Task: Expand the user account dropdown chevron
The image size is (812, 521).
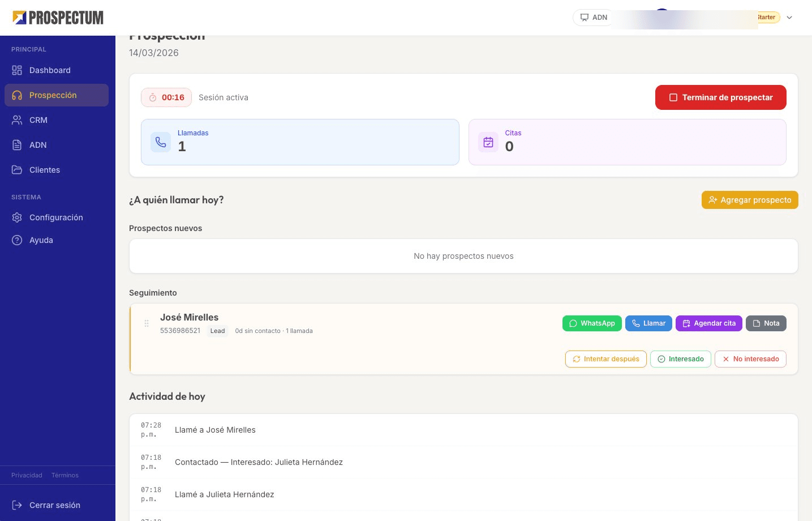Action: [x=789, y=18]
